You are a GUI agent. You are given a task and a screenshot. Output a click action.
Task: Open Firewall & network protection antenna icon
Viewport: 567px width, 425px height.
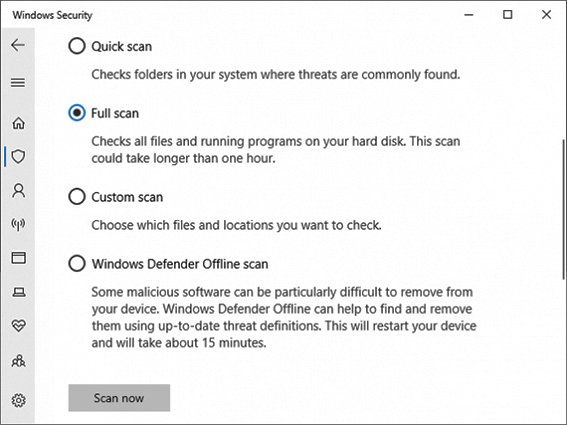(x=18, y=224)
